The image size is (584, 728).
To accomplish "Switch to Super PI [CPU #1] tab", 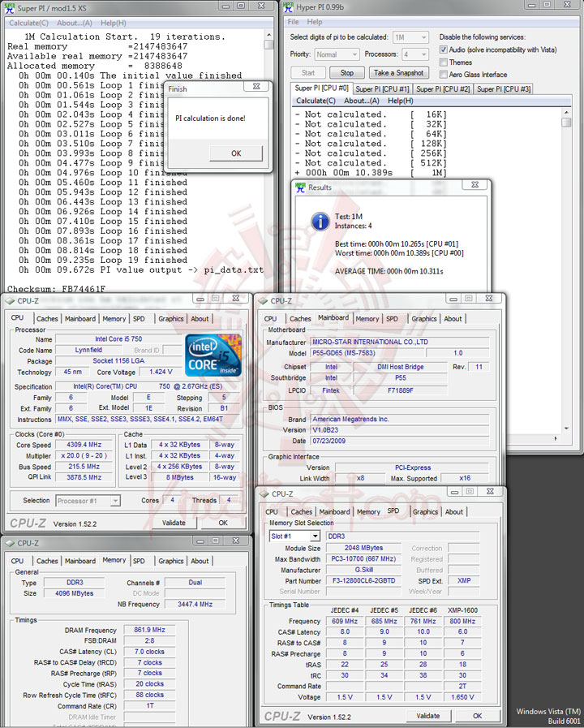I will (x=383, y=89).
